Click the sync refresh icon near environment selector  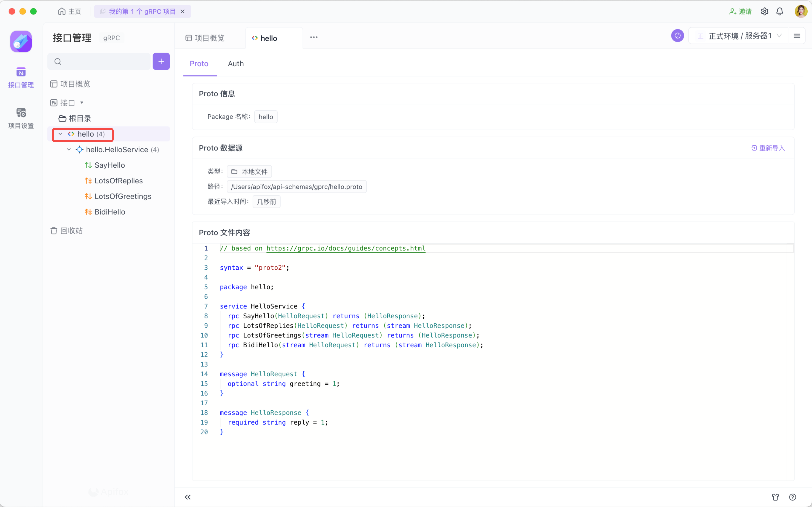click(x=677, y=36)
